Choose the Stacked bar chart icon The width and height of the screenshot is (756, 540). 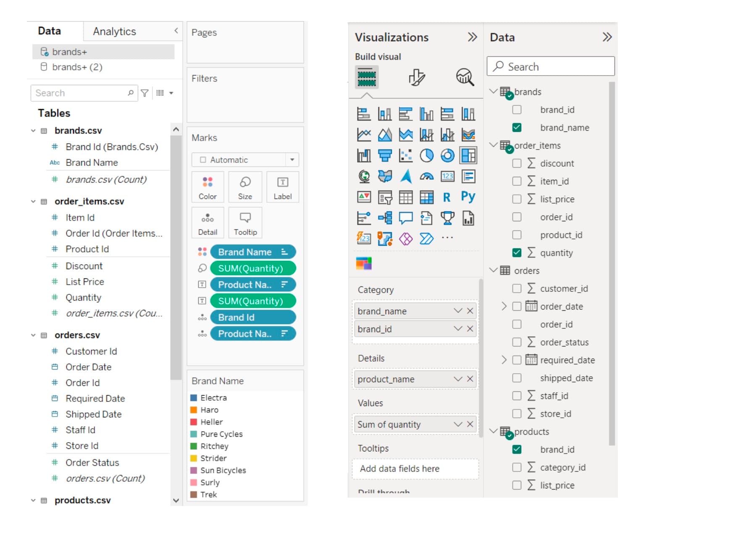point(364,114)
